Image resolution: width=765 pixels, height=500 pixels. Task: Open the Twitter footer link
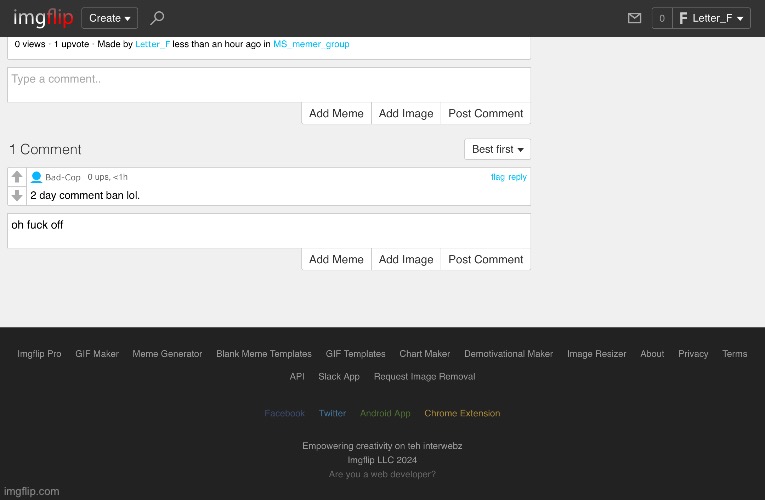click(x=332, y=413)
